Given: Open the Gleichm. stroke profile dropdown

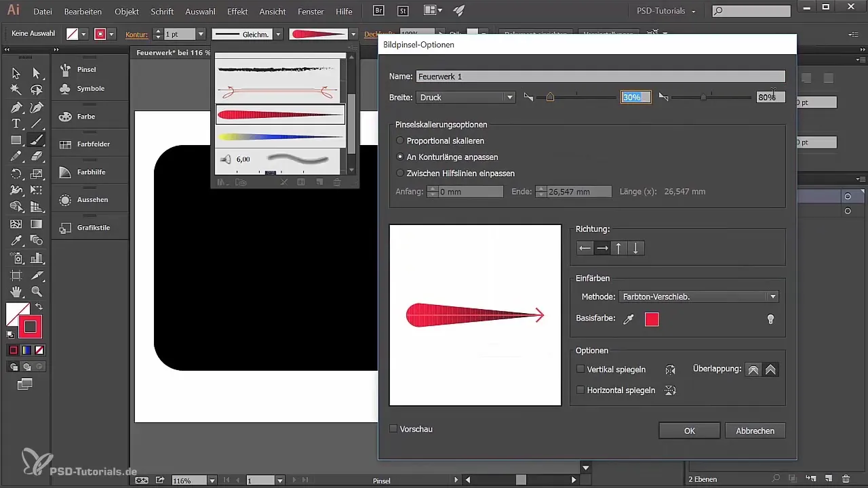Looking at the screenshot, I should coord(278,34).
